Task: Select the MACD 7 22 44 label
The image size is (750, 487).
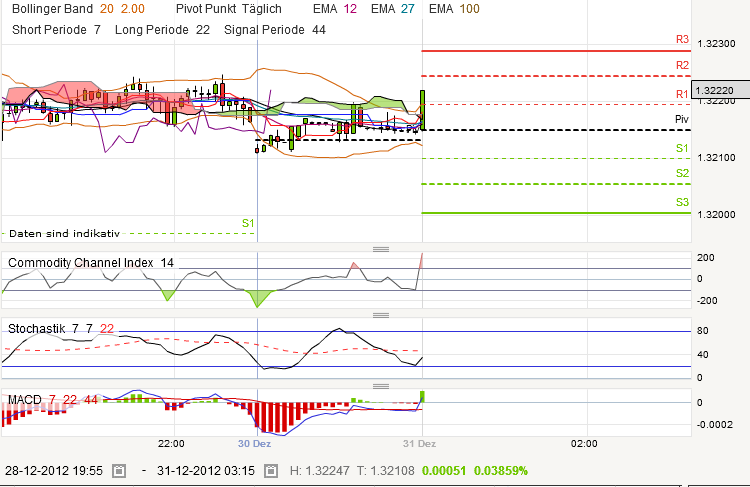Action: 53,400
